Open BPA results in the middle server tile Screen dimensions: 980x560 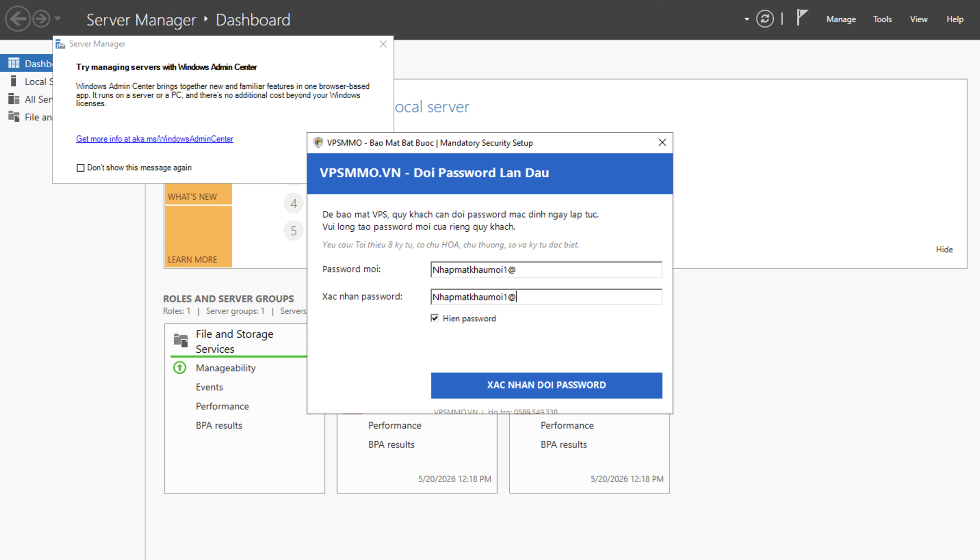(x=391, y=444)
